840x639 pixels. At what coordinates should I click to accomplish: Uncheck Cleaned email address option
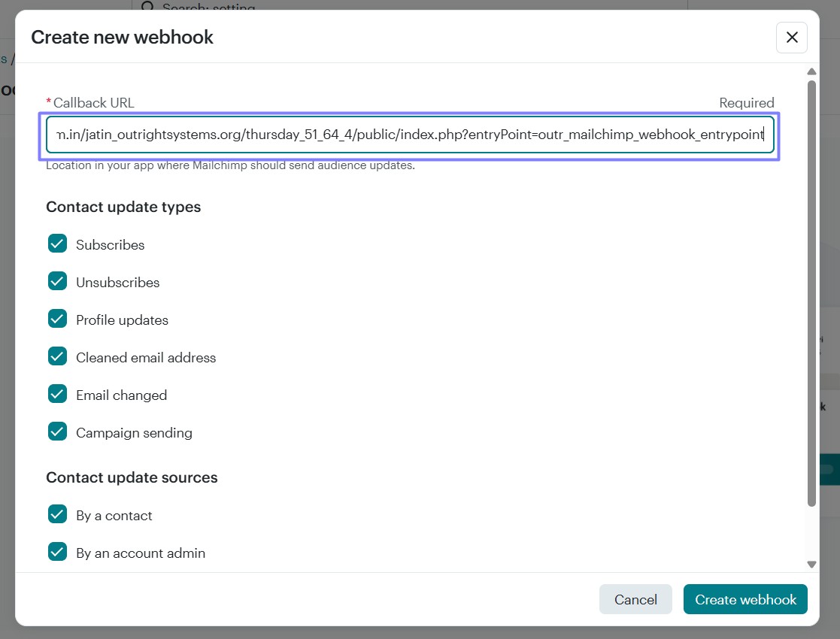(x=58, y=356)
